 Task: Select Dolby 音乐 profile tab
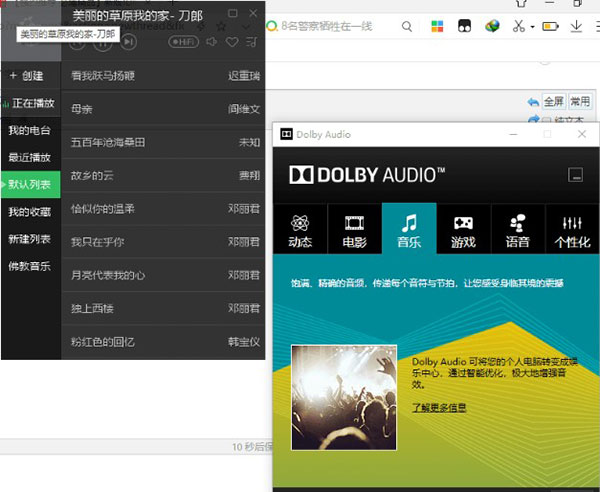[x=409, y=229]
